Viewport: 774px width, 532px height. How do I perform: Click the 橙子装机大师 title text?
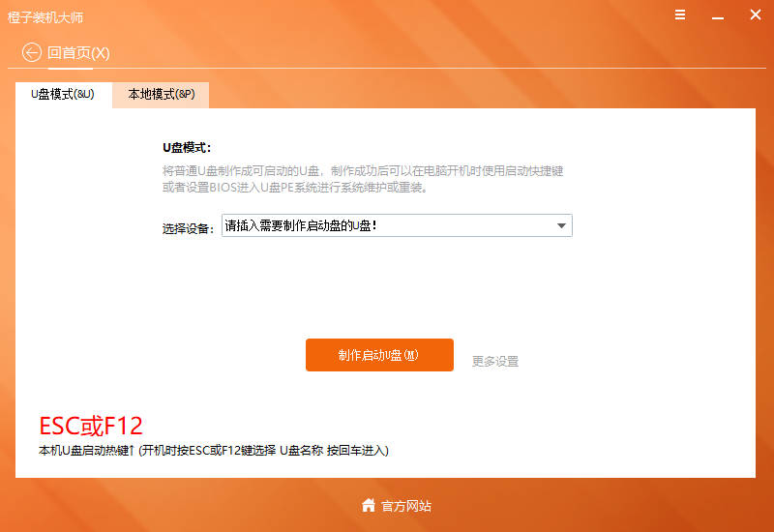(x=45, y=17)
